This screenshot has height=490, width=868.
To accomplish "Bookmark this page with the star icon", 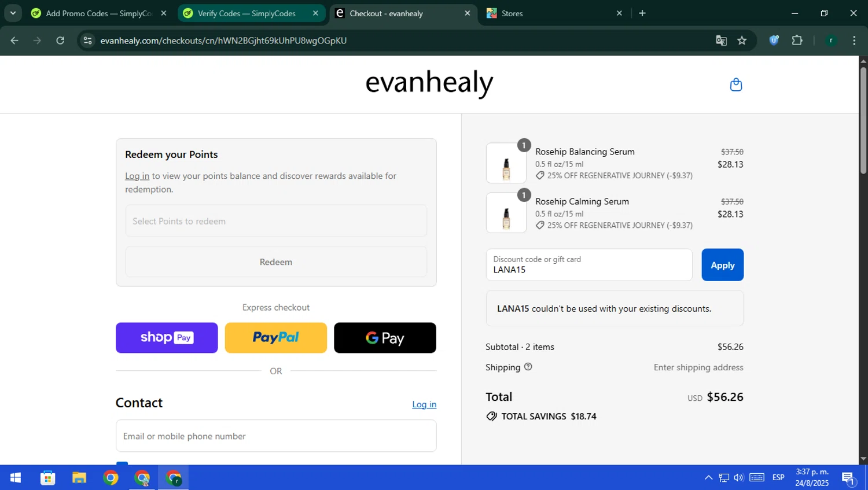I will coord(742,40).
